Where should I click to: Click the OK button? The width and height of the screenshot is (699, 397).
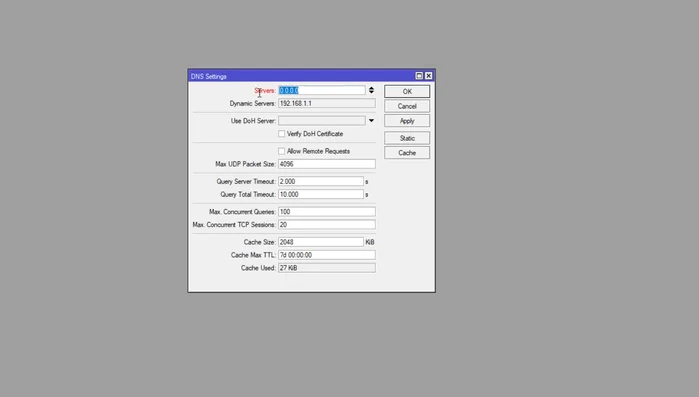407,91
